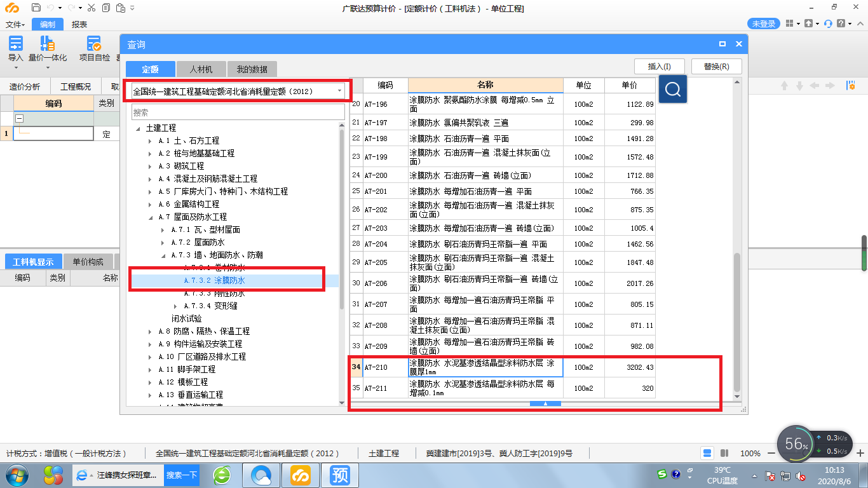Click the 项目自检 self-check icon
Image resolution: width=868 pixels, height=488 pixels.
coord(94,43)
